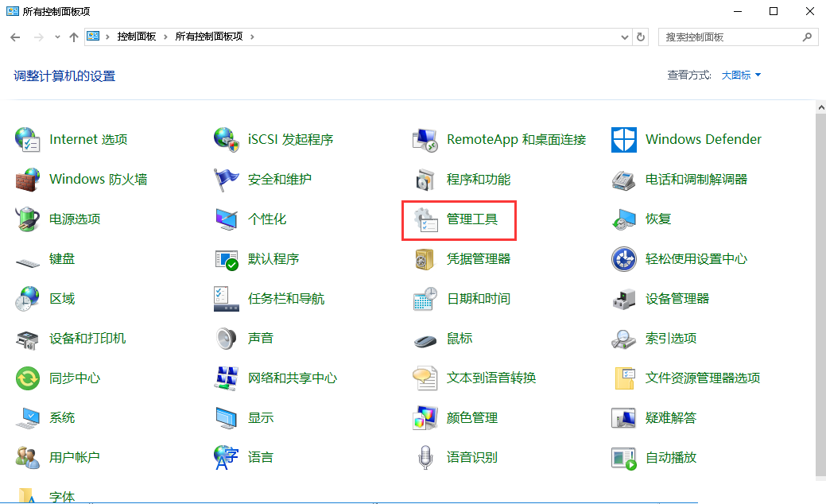The image size is (826, 504).
Task: Click the 颜色管理 icon
Action: (x=425, y=418)
